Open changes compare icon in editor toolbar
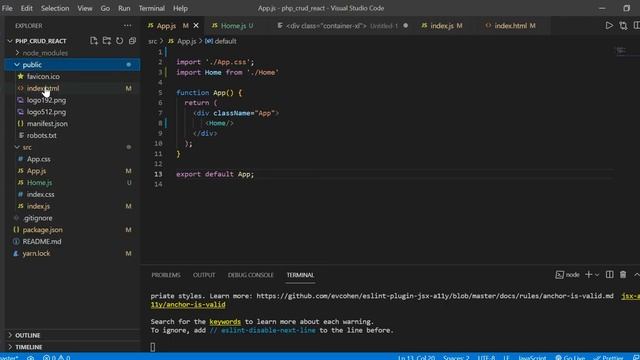Image resolution: width=640 pixels, height=360 pixels. pos(623,26)
